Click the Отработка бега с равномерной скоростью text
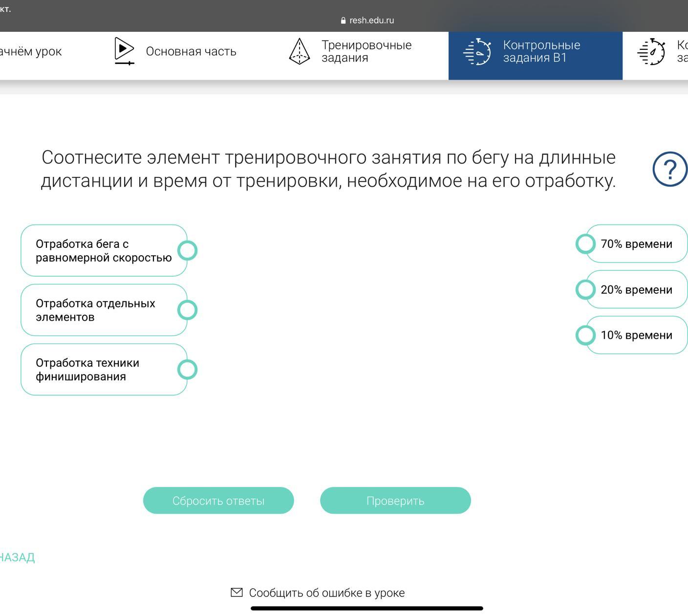Viewport: 688px width, 616px height. 104,251
